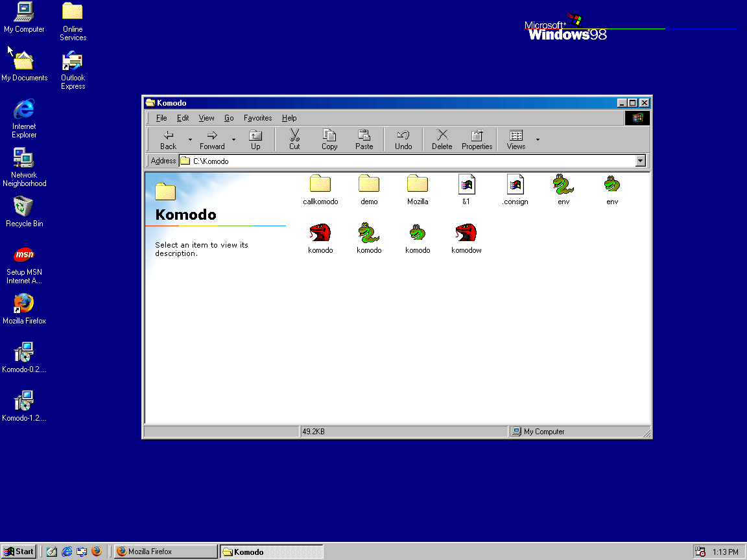Viewport: 747px width, 560px height.
Task: Click the Copy toolbar icon
Action: point(329,135)
